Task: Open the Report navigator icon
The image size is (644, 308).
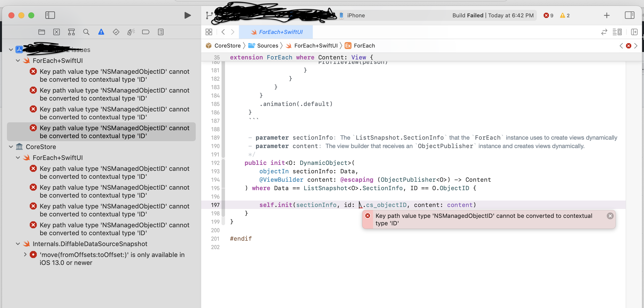Action: point(161,32)
